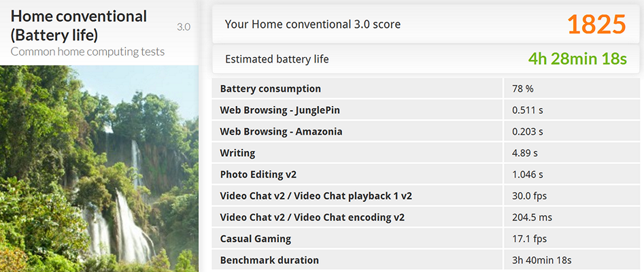Click the Common home computing tests subtitle
This screenshot has width=644, height=272.
[x=88, y=52]
